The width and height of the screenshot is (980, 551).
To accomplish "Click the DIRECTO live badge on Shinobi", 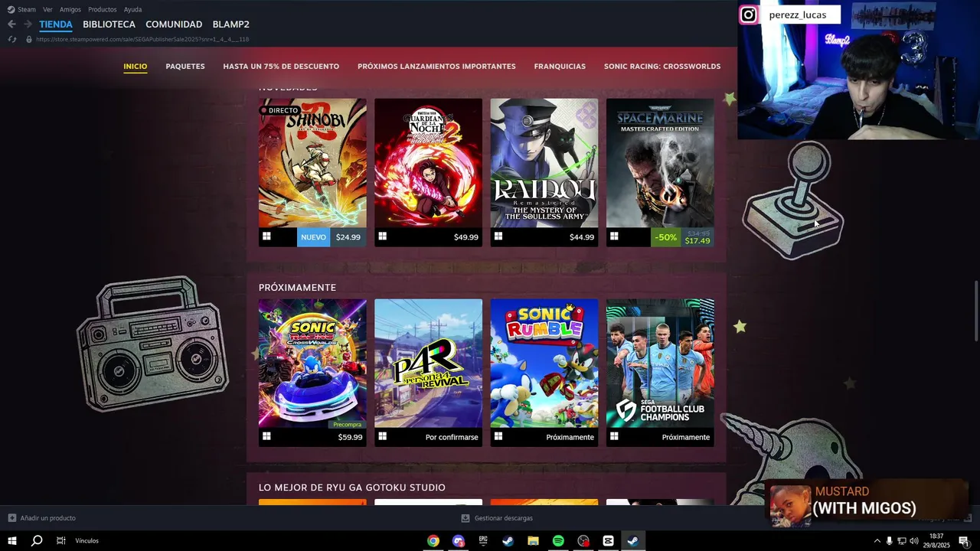I will (x=279, y=110).
